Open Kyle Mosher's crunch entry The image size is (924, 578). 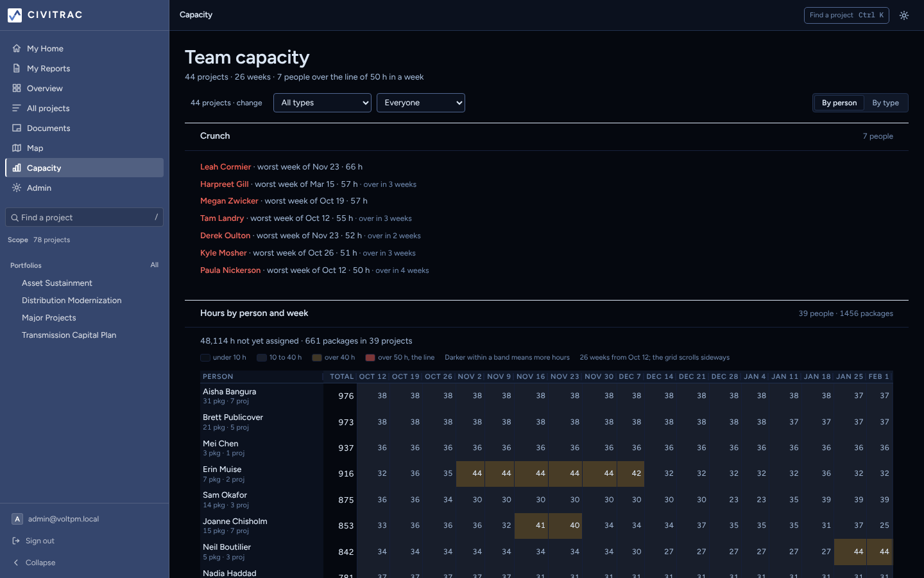coord(223,253)
